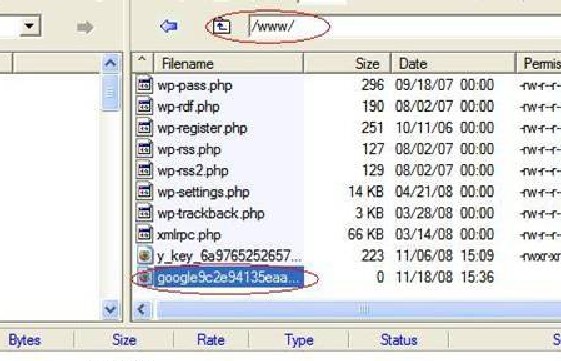The image size is (561, 361).
Task: Select file wp-register.php
Action: point(203,128)
